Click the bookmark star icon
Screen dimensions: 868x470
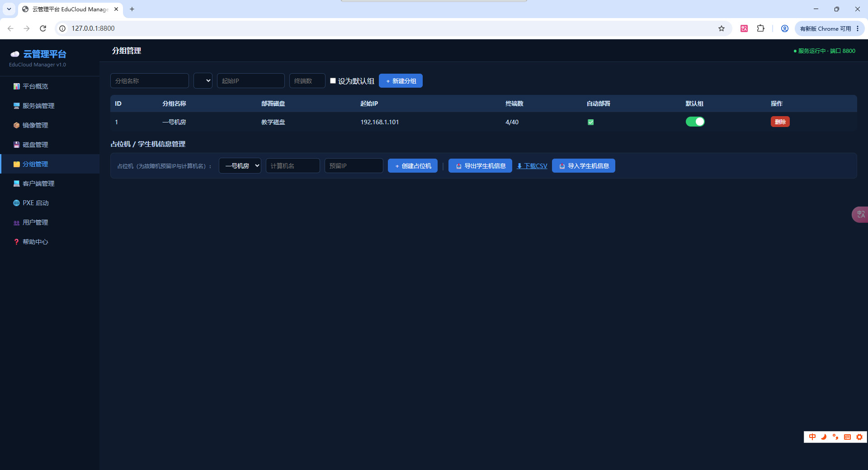click(722, 28)
